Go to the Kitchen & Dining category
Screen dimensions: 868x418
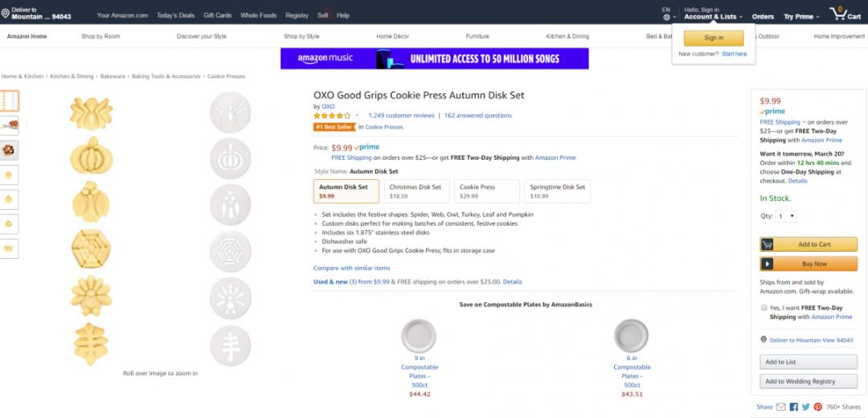click(567, 36)
